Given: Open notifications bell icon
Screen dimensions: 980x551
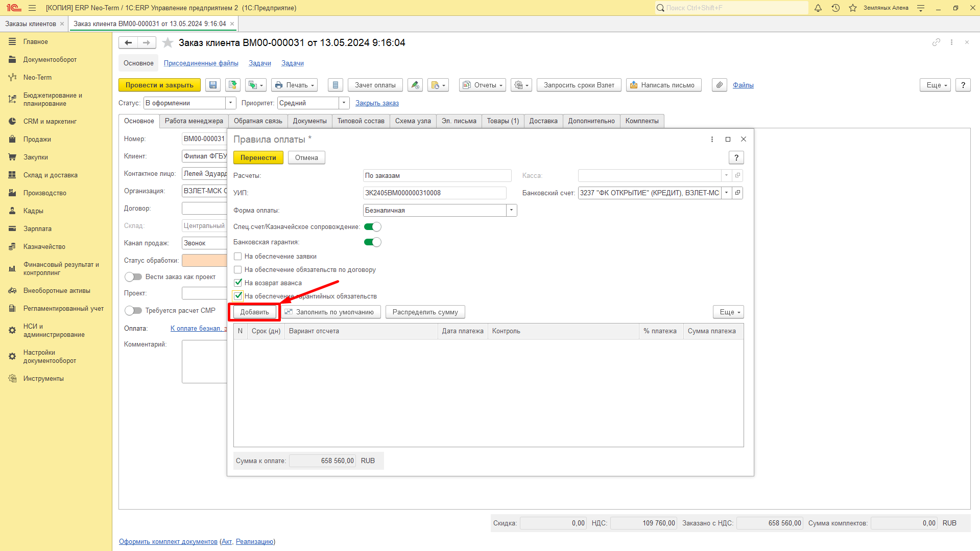Looking at the screenshot, I should click(818, 8).
